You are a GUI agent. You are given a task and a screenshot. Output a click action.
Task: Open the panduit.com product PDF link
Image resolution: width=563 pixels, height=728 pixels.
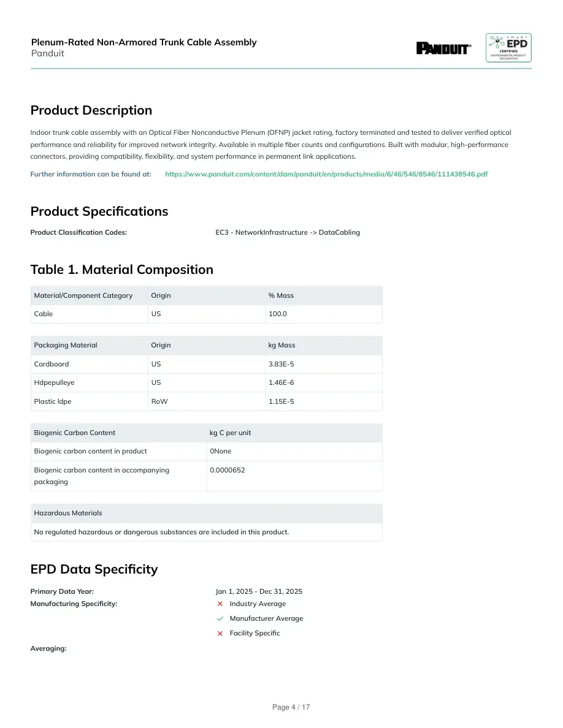326,174
